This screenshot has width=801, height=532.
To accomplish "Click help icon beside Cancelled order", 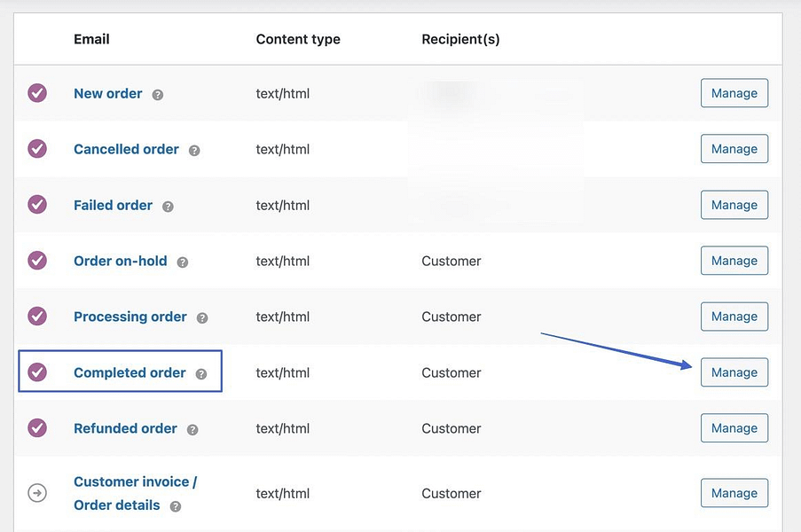I will click(194, 151).
